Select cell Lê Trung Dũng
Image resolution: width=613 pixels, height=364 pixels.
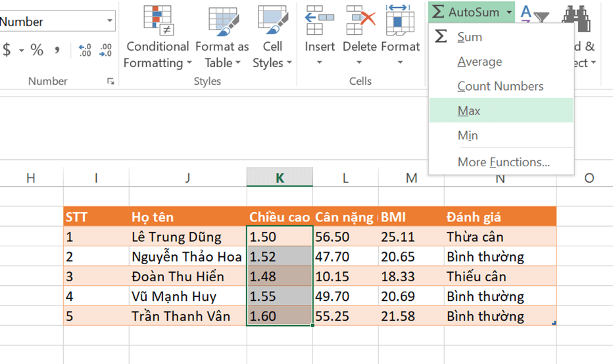(x=187, y=237)
